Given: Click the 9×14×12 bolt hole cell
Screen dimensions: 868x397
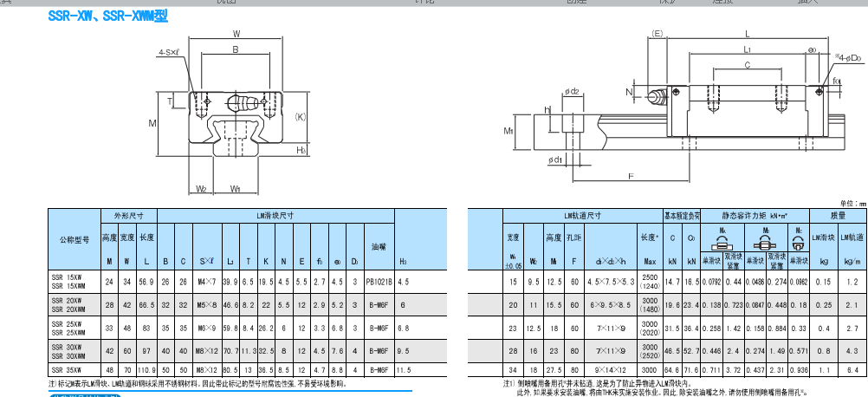Looking at the screenshot, I should click(x=611, y=369).
